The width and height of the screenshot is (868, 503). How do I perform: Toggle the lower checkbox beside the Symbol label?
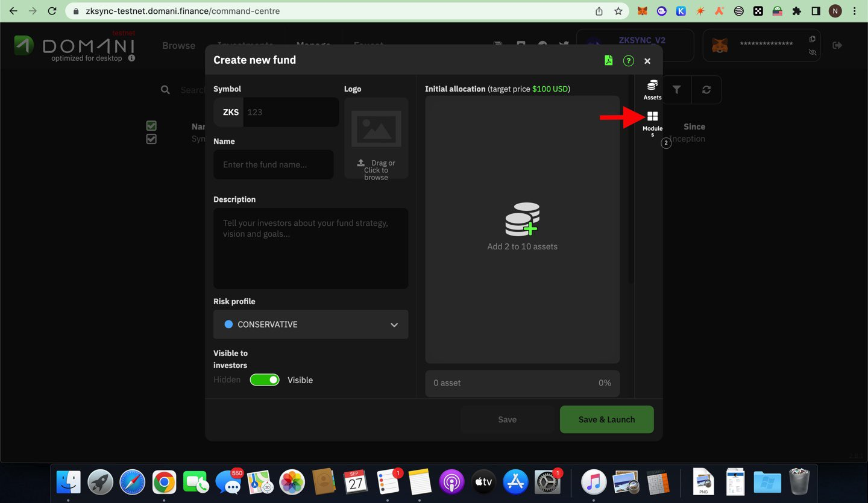pos(151,139)
